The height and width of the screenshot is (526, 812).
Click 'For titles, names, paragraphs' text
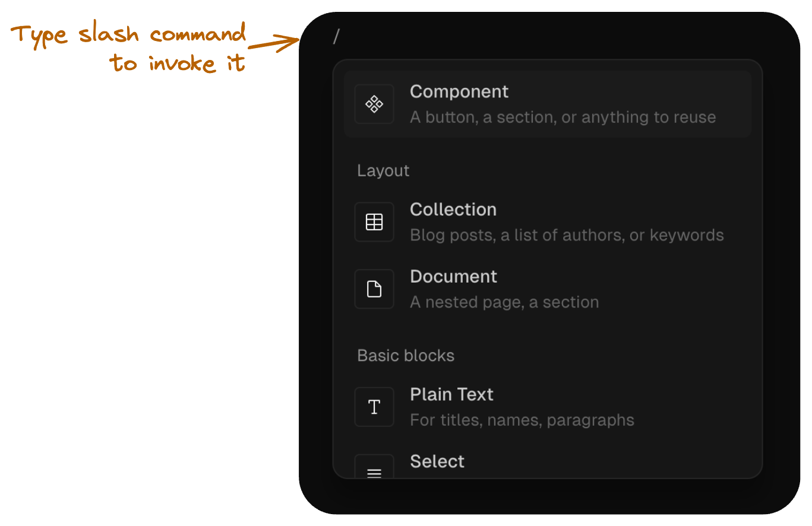(x=522, y=420)
